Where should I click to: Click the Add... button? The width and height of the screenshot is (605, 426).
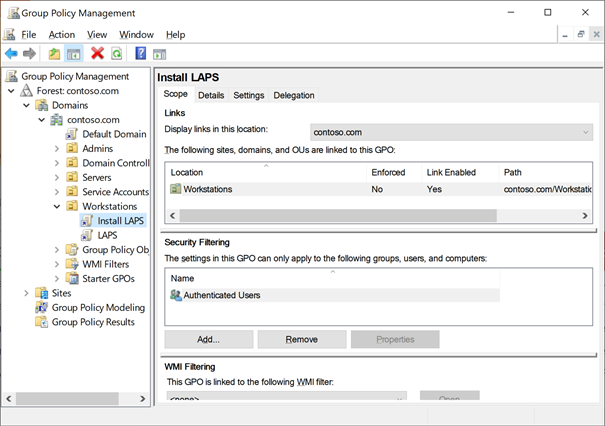pos(209,339)
